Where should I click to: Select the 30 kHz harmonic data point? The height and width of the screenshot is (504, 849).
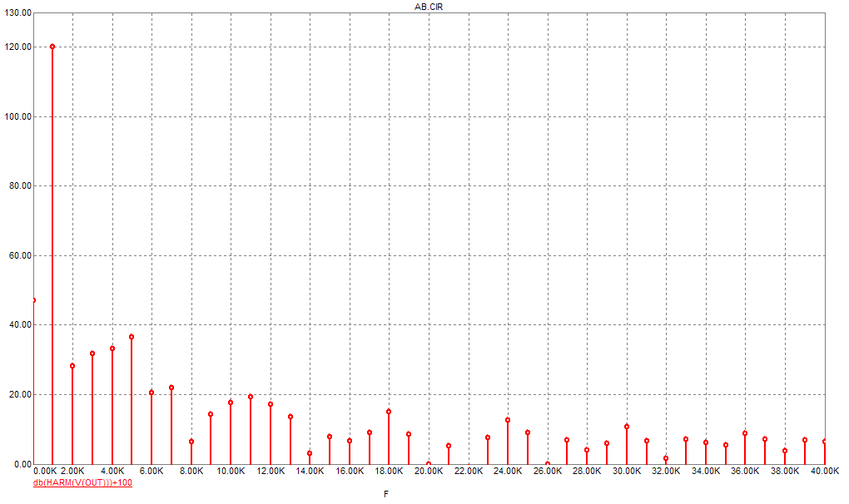coord(627,427)
